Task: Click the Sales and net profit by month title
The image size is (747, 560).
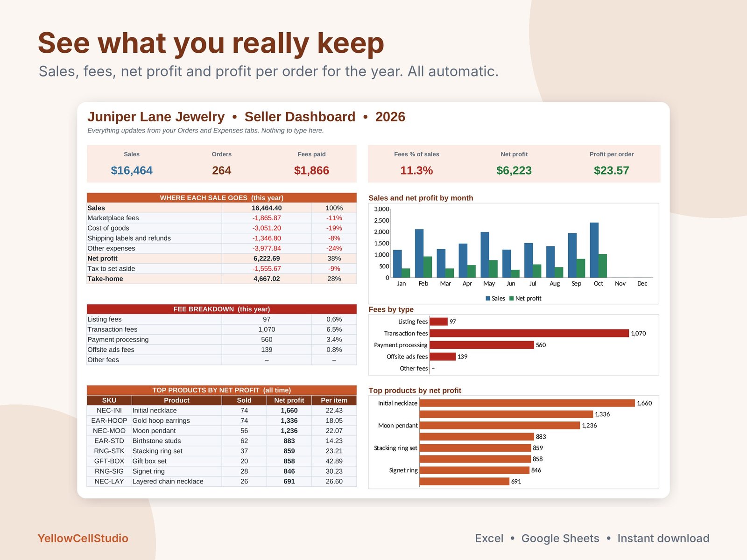Action: click(421, 198)
